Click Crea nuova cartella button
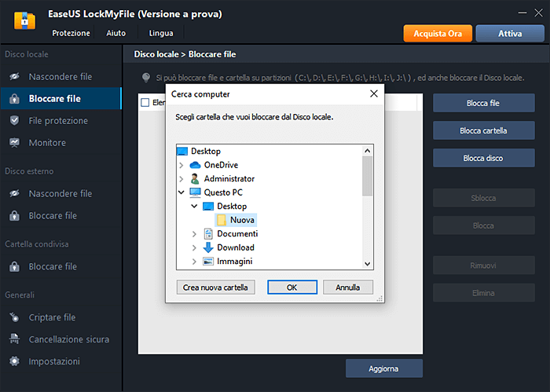The width and height of the screenshot is (550, 392). [x=216, y=288]
